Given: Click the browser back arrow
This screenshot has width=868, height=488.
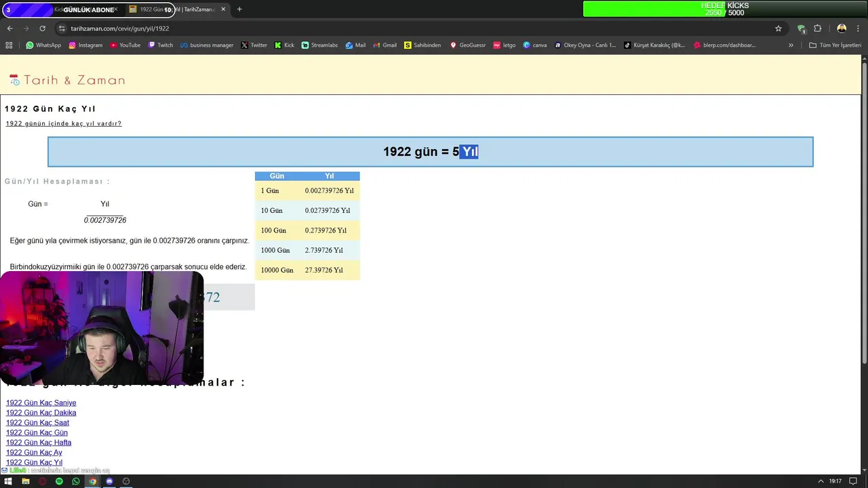Looking at the screenshot, I should pyautogui.click(x=9, y=28).
